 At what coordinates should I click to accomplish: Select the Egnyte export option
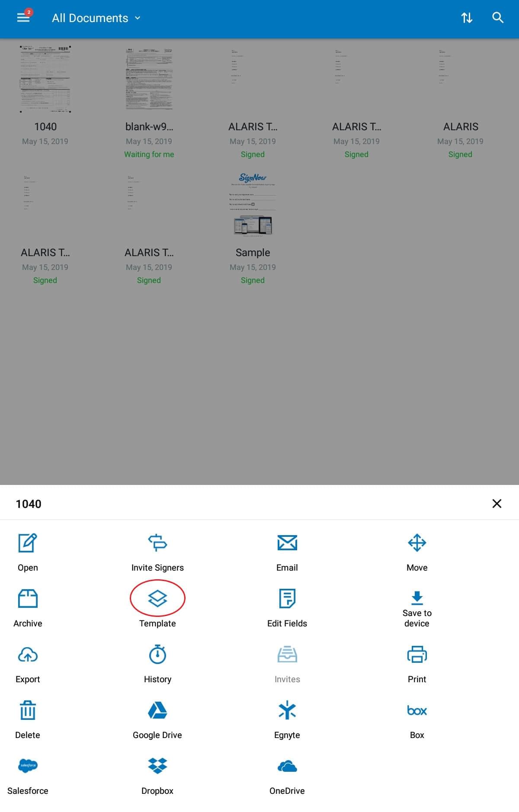287,710
